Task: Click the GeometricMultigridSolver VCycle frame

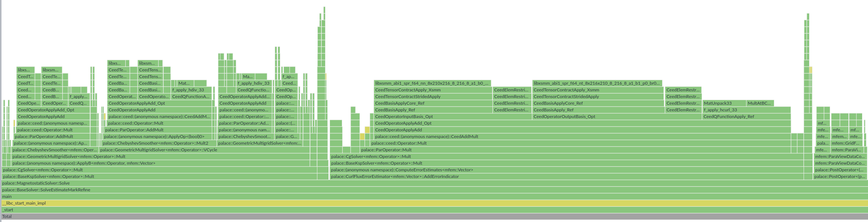Action: click(204, 150)
